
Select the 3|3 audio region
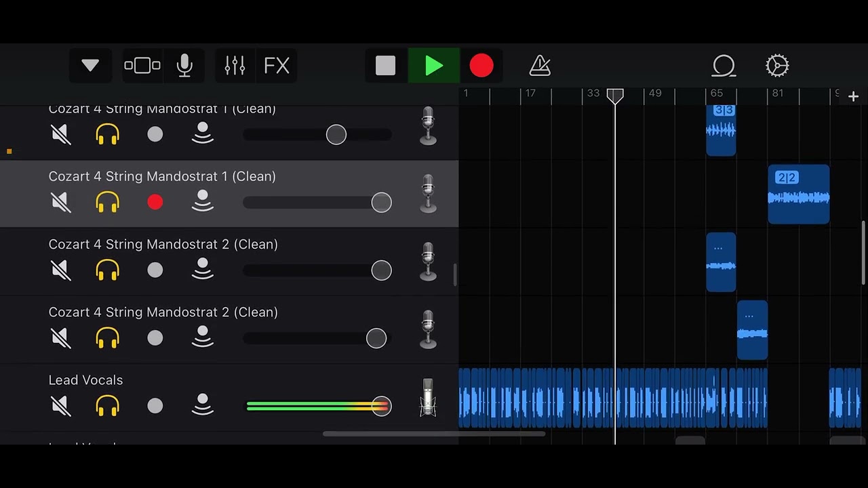tap(721, 130)
